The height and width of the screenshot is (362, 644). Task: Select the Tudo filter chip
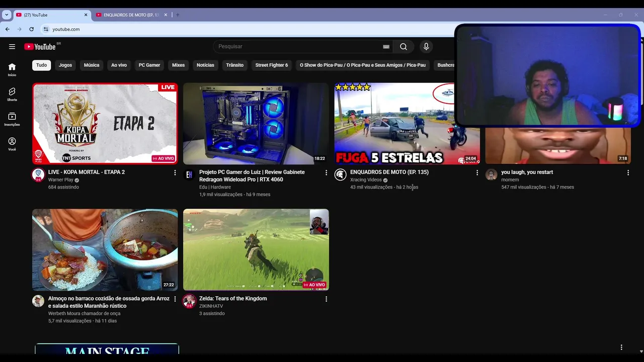tap(41, 65)
